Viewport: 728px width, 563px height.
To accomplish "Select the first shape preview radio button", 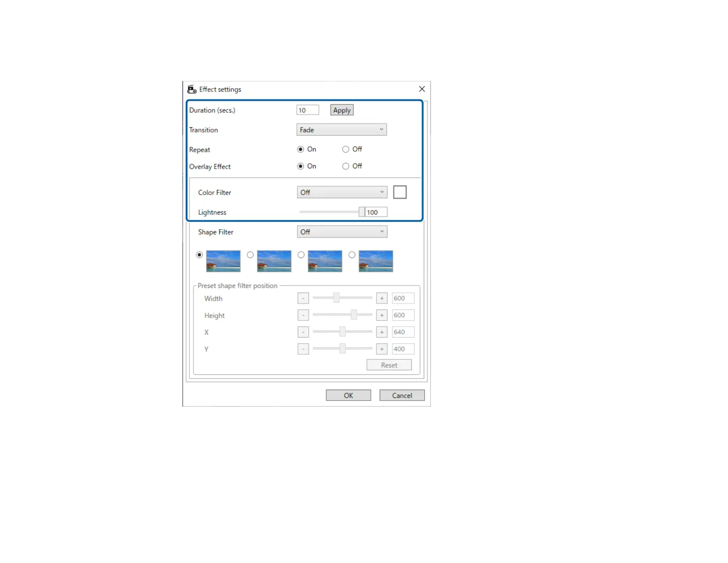I will tap(199, 255).
